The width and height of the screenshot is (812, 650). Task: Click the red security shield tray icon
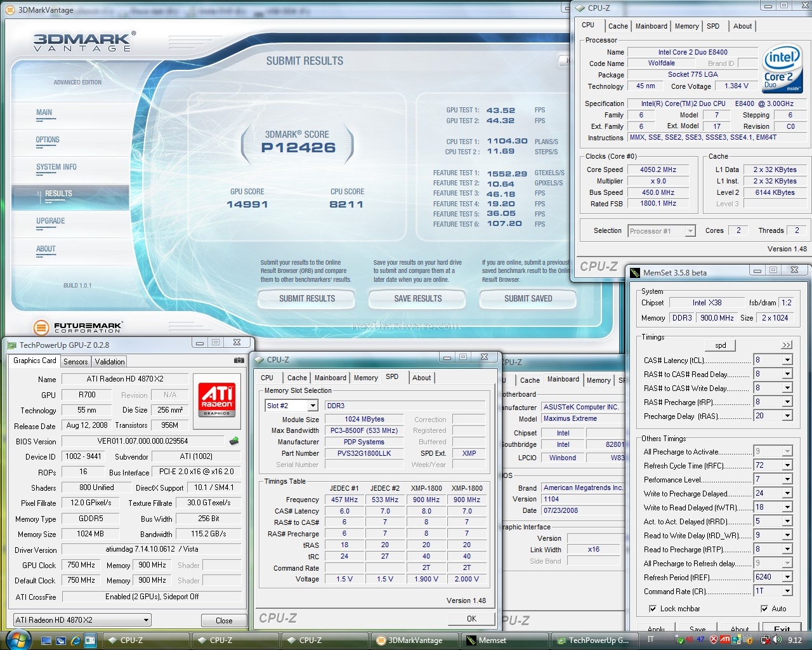point(714,640)
